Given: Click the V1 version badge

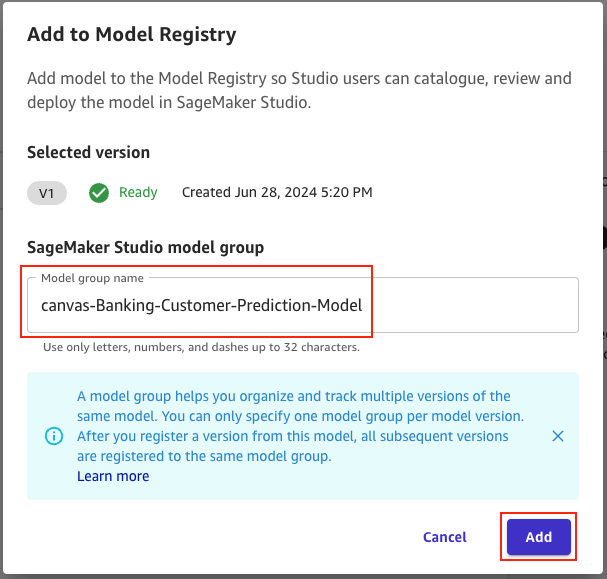Looking at the screenshot, I should click(x=46, y=192).
